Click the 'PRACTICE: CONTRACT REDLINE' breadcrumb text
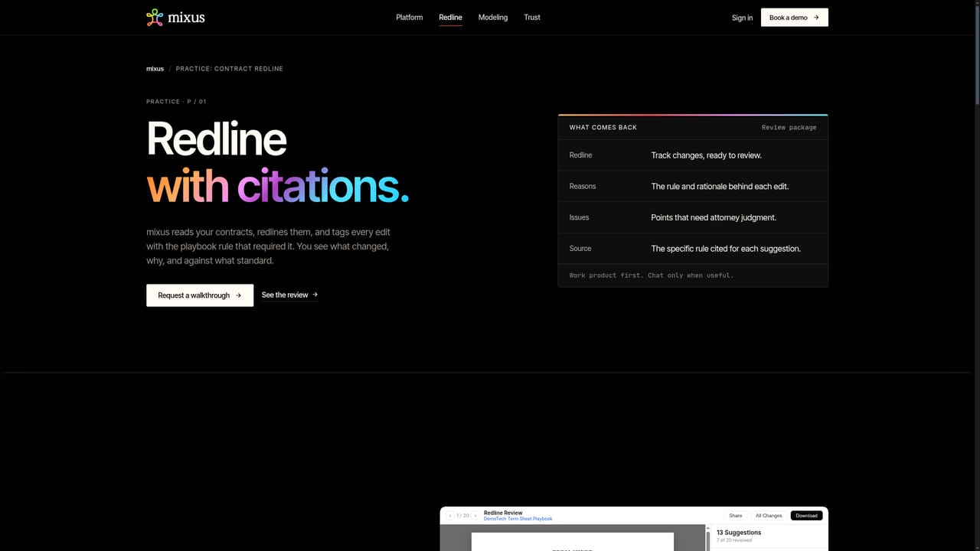The height and width of the screenshot is (551, 980). 229,69
